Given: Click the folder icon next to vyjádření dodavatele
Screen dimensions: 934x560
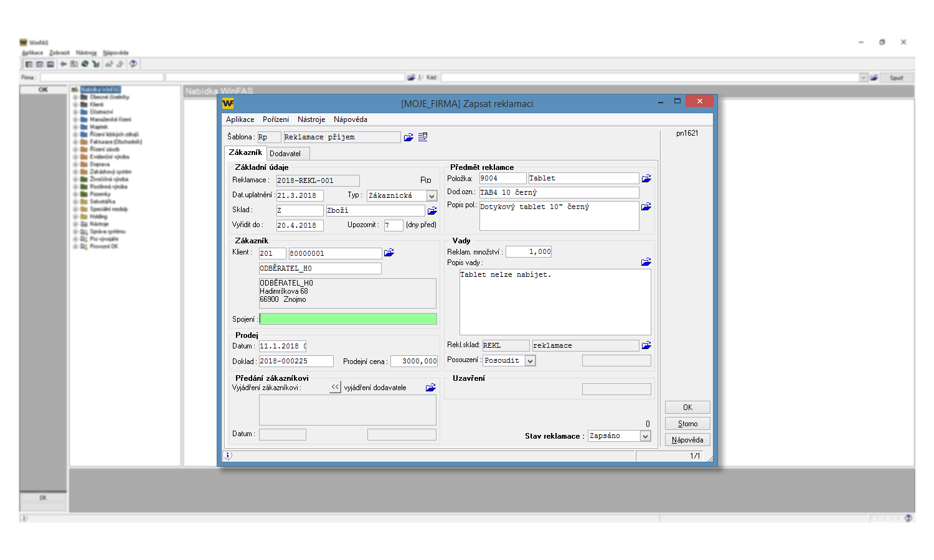Looking at the screenshot, I should point(430,388).
